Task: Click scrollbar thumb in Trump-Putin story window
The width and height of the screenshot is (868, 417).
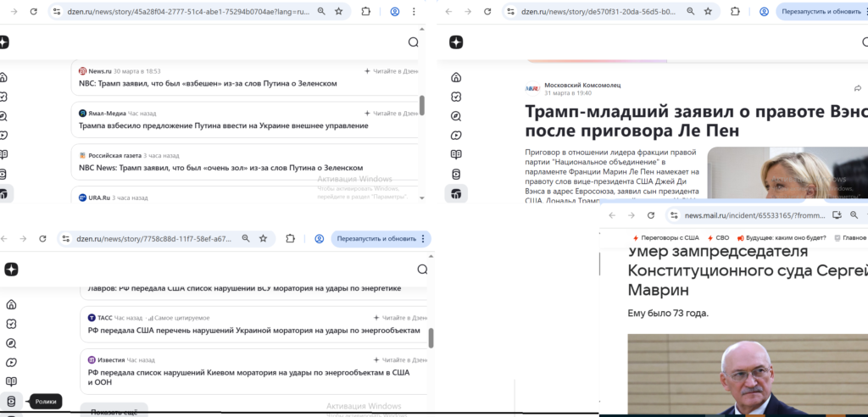Action: pos(422,105)
